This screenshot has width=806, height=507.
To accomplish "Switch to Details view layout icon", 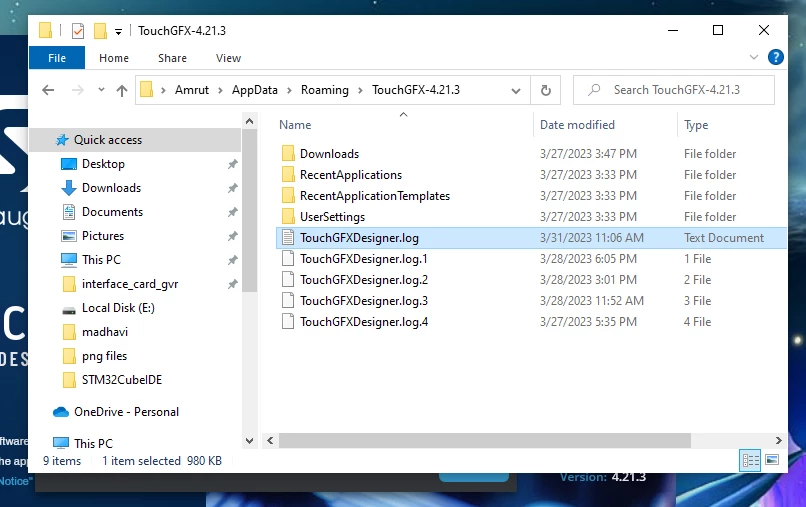I will (x=750, y=460).
